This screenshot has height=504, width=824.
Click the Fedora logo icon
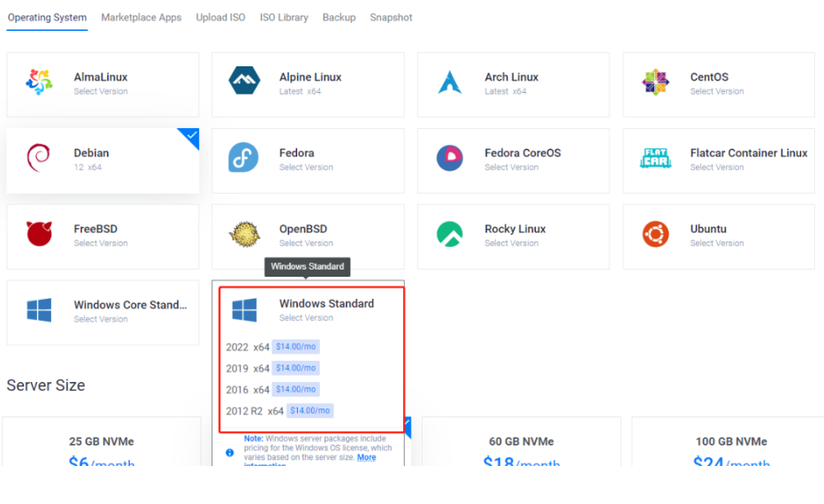(x=244, y=159)
